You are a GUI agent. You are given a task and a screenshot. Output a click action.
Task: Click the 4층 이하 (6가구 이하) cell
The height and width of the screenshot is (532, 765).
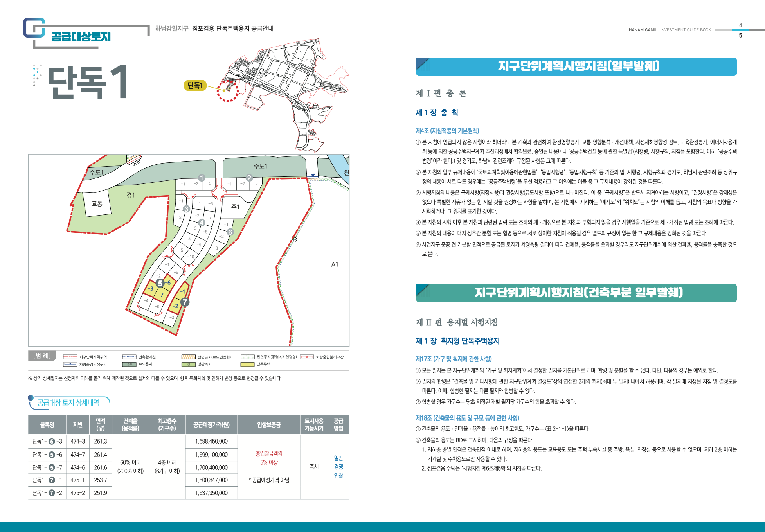click(x=167, y=467)
